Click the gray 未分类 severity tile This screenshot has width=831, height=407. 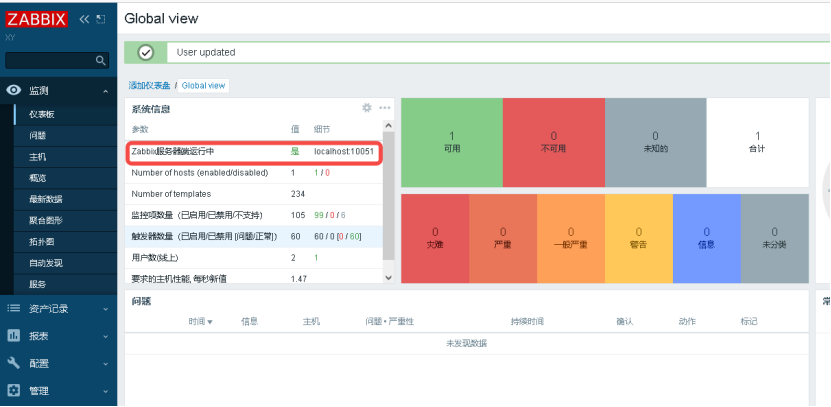(775, 238)
